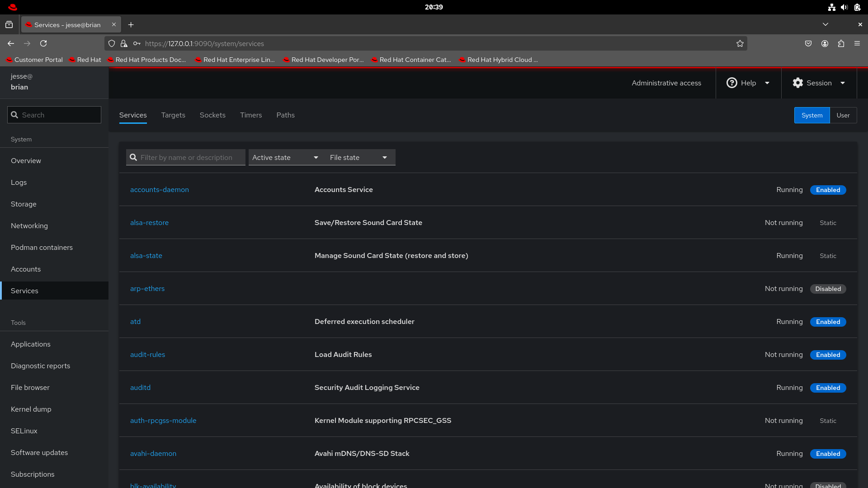Click the Disabled badge for arp-ethers

828,289
